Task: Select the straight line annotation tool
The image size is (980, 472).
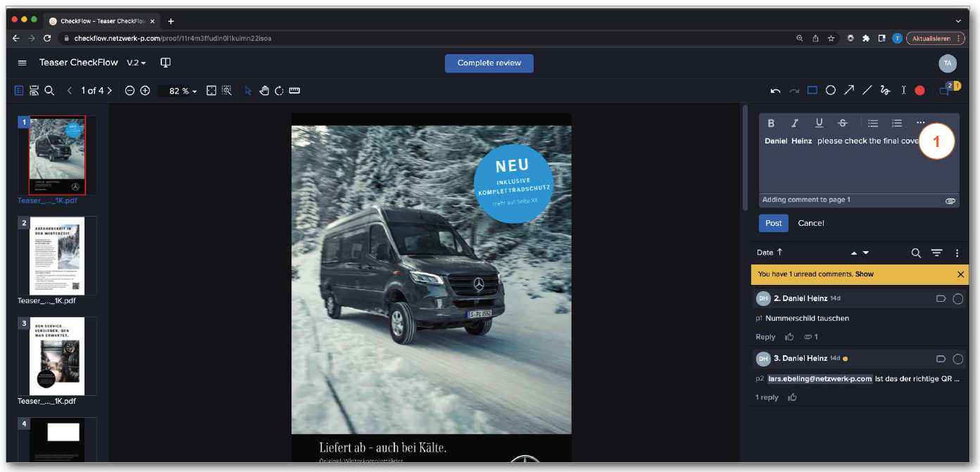Action: coord(867,90)
